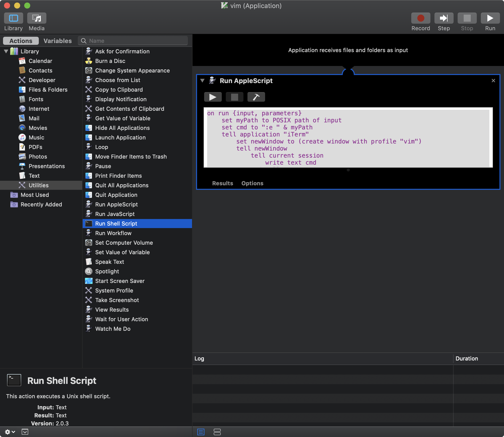Select the Watch Me Do action
Viewport: 504px width, 437px height.
(x=137, y=329)
